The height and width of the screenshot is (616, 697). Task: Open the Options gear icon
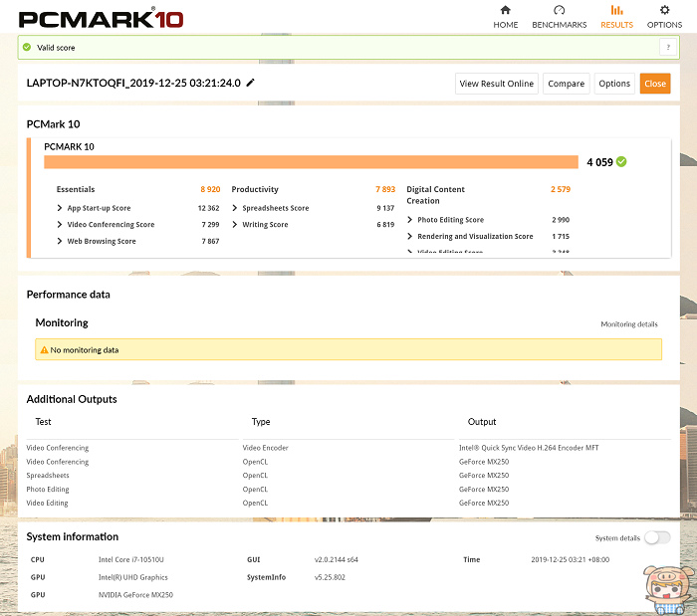pyautogui.click(x=664, y=11)
